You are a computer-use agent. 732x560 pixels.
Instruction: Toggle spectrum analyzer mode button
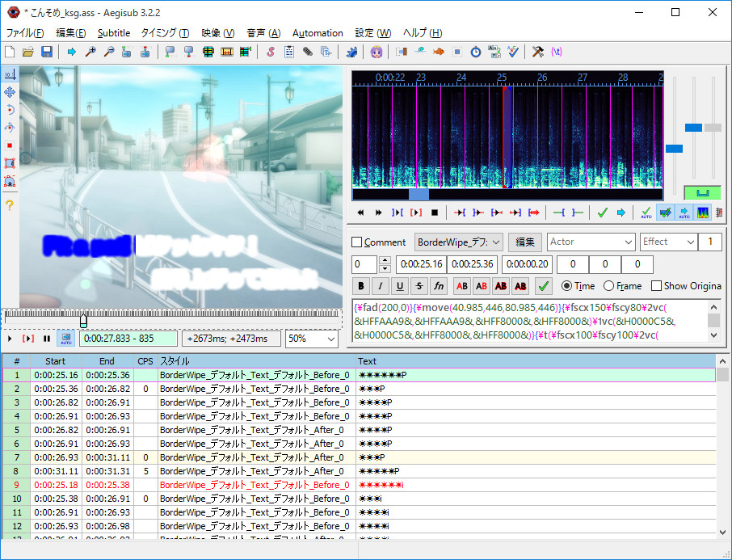(703, 213)
